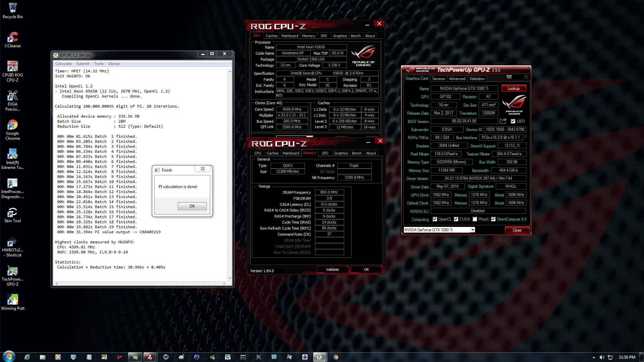Open the Recycle Bin desktop icon
644x362 pixels.
(13, 10)
